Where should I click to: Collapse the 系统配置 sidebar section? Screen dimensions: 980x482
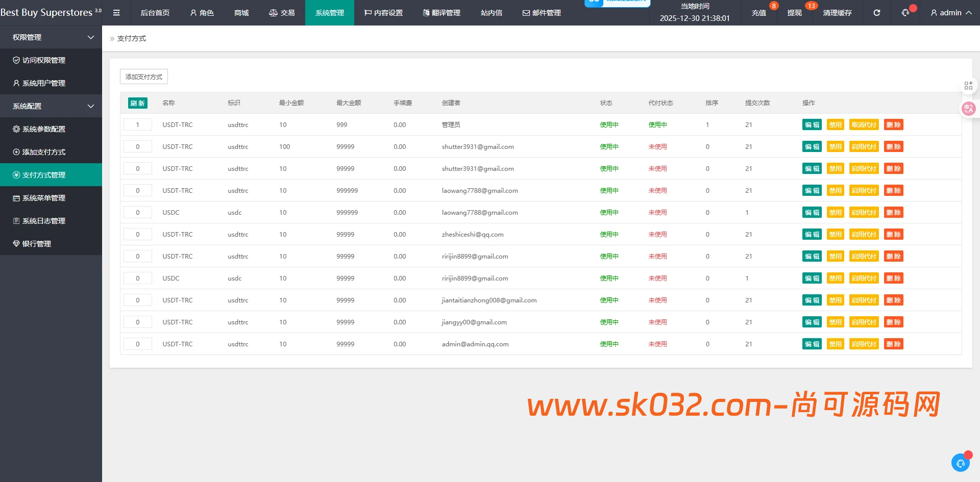51,106
